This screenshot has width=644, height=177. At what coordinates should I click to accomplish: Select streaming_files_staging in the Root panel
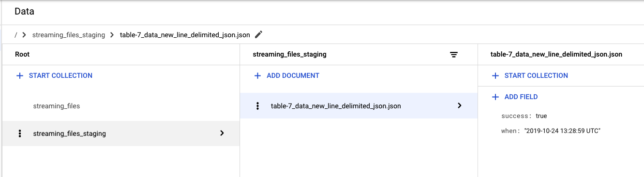click(x=120, y=133)
